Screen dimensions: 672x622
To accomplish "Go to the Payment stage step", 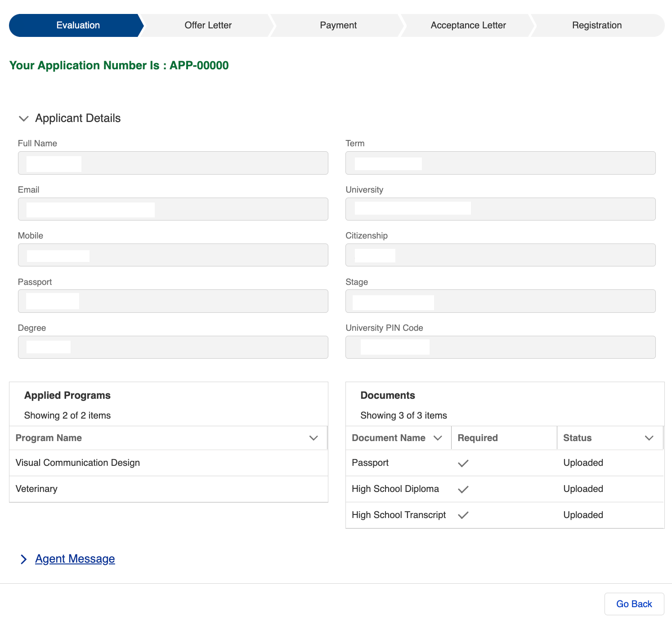I will [x=338, y=25].
